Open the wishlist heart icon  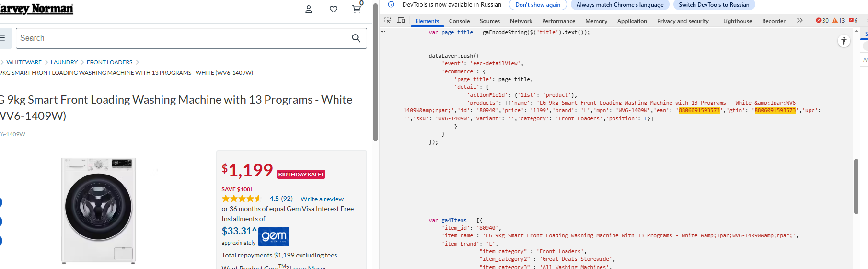point(334,9)
